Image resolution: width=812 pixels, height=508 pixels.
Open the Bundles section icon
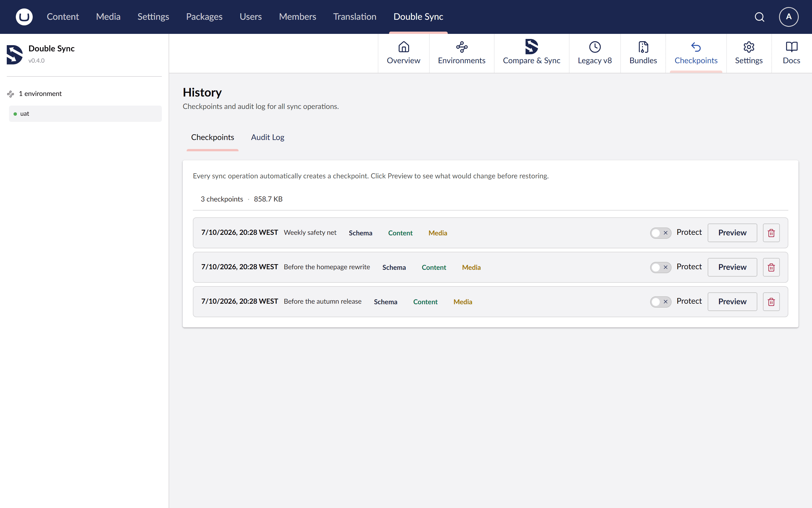643,47
